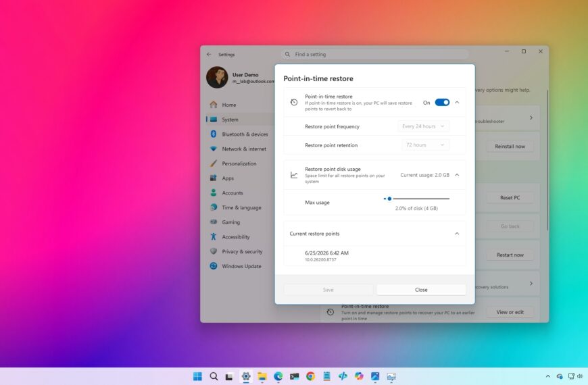This screenshot has width=588, height=385.
Task: Open Task View on taskbar
Action: tap(230, 376)
